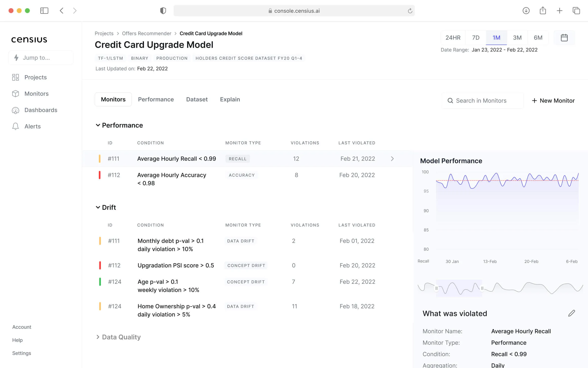Click the edit pencil icon in What was violated

pyautogui.click(x=572, y=313)
